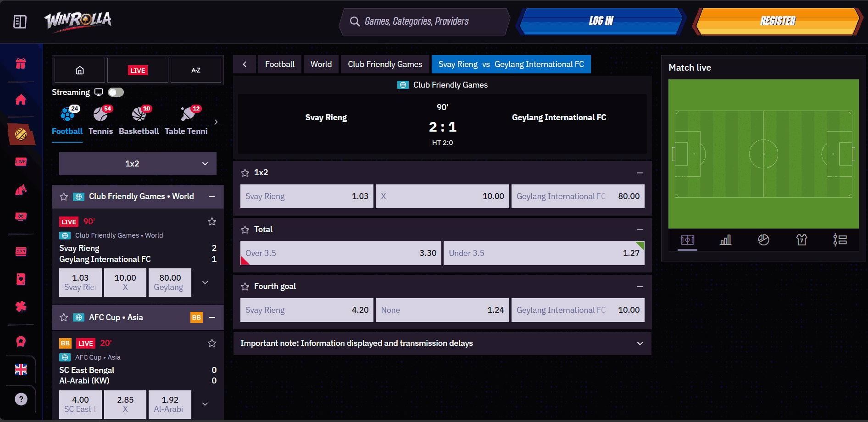Screen dimensions: 868x422
Task: Open live betting from sidebar LIVE icon
Action: (x=21, y=162)
